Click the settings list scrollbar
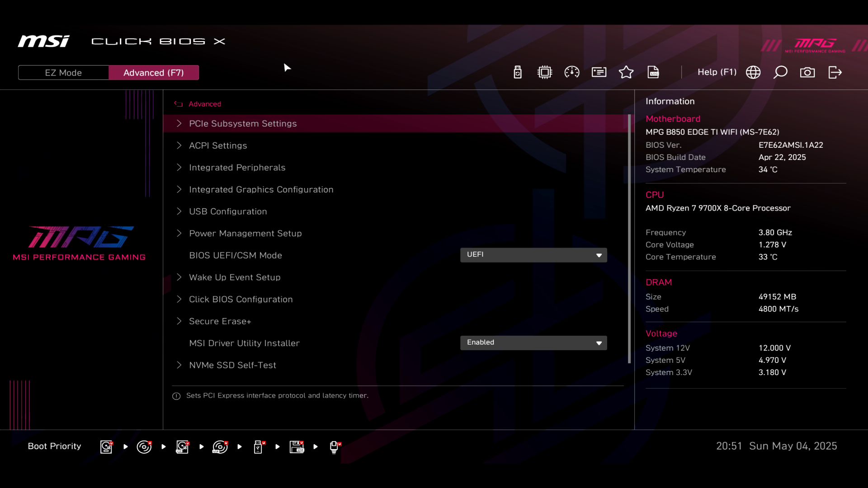868x488 pixels. (x=629, y=239)
